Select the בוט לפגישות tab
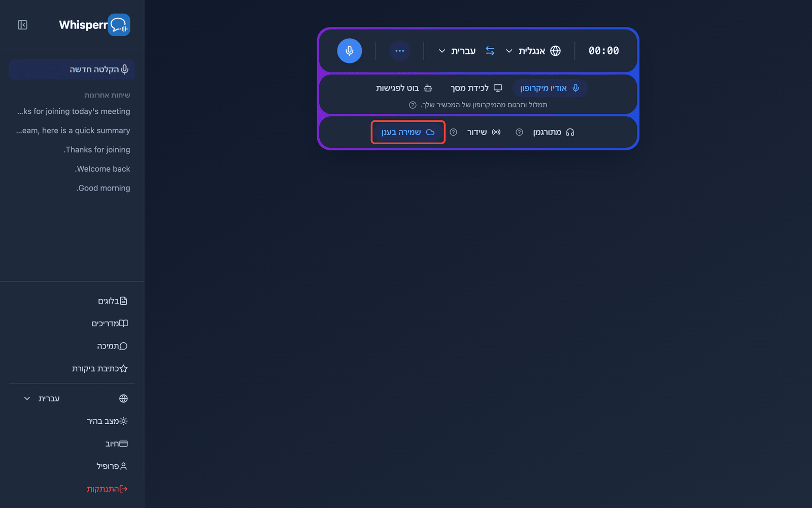 [404, 88]
